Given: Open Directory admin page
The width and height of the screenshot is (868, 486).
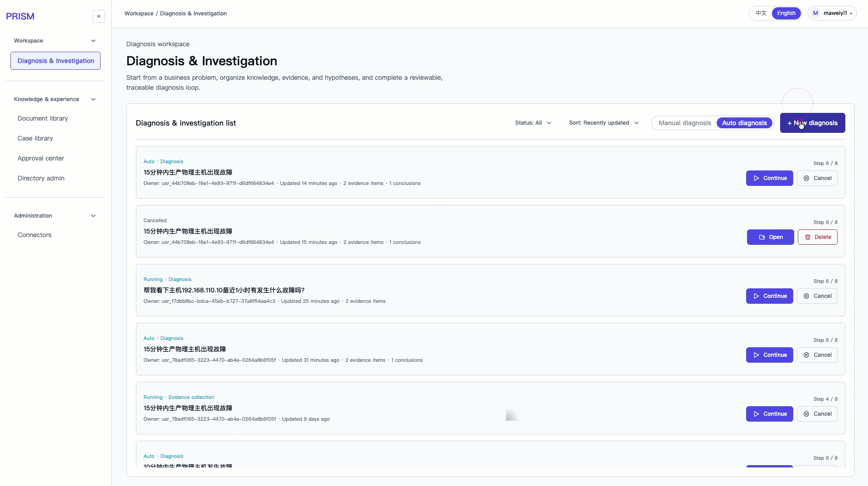Looking at the screenshot, I should tap(41, 178).
